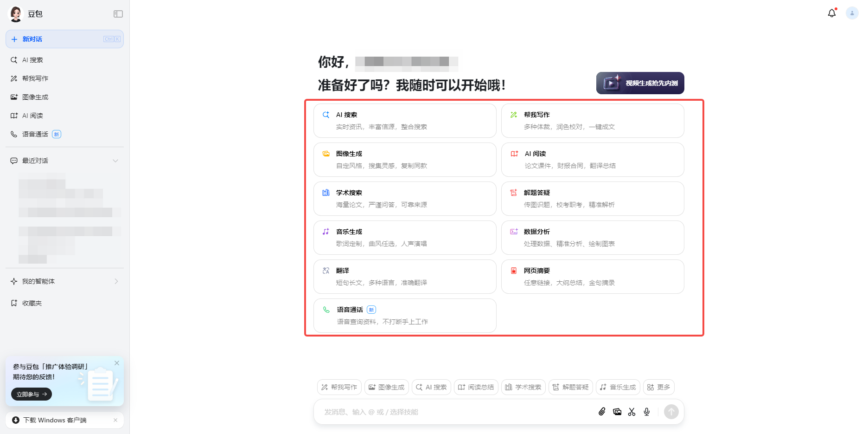Click the sidebar AI 搜索 magnifier icon
The width and height of the screenshot is (868, 434).
click(x=14, y=60)
